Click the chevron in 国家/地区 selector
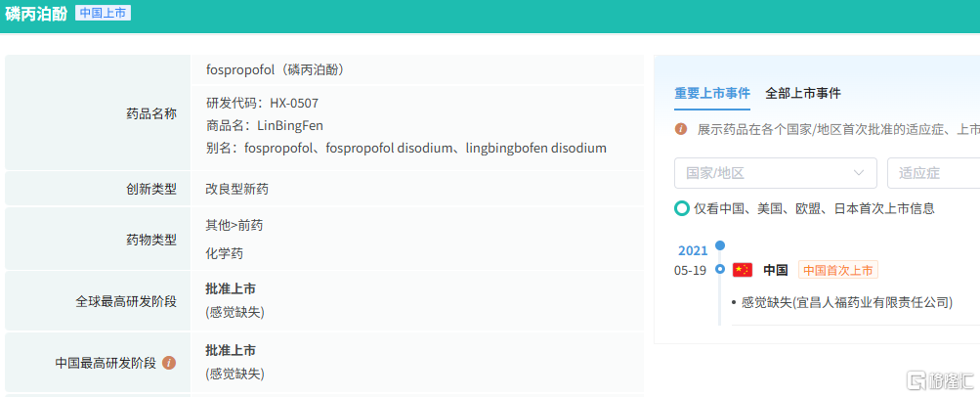 click(x=859, y=173)
